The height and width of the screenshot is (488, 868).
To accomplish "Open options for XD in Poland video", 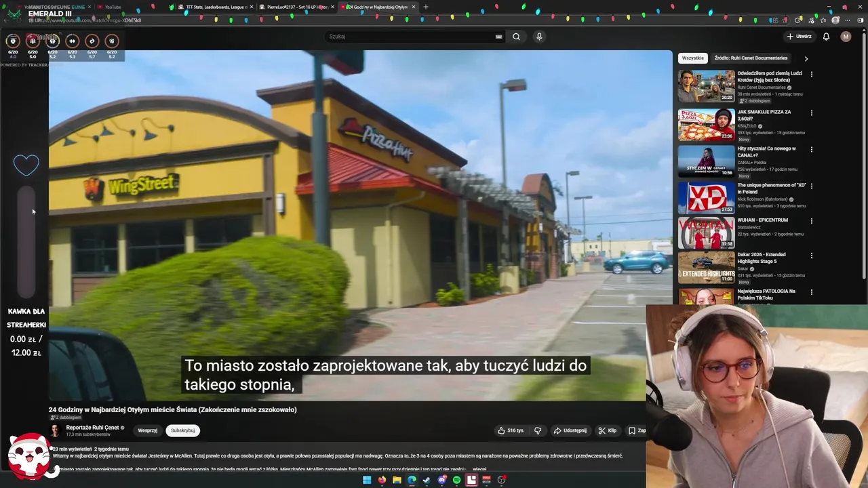I will [x=811, y=186].
